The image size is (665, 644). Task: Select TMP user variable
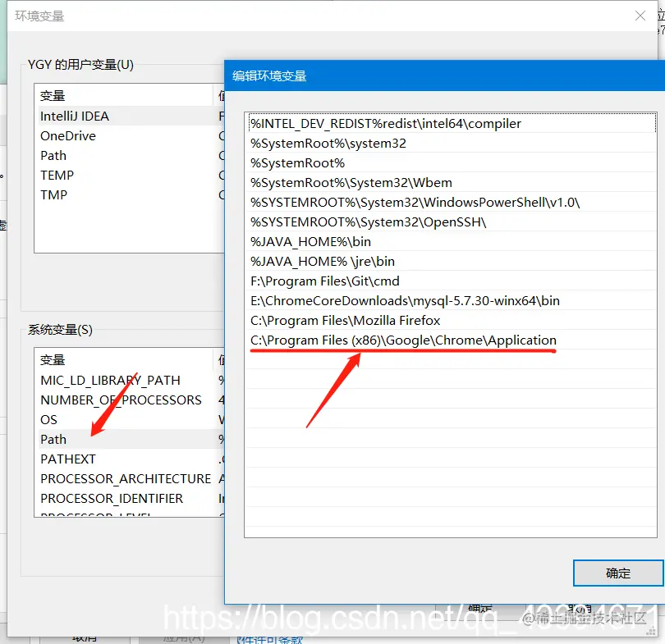tap(131, 194)
